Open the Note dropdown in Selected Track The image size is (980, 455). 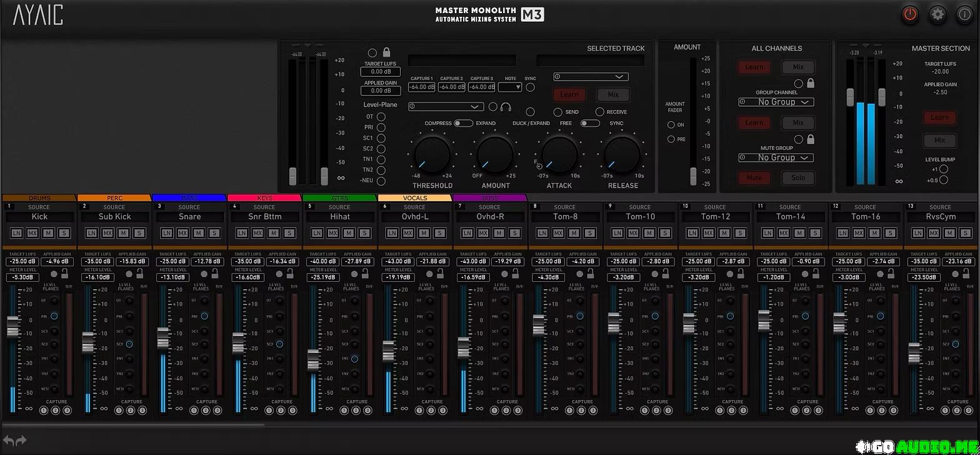coord(509,87)
